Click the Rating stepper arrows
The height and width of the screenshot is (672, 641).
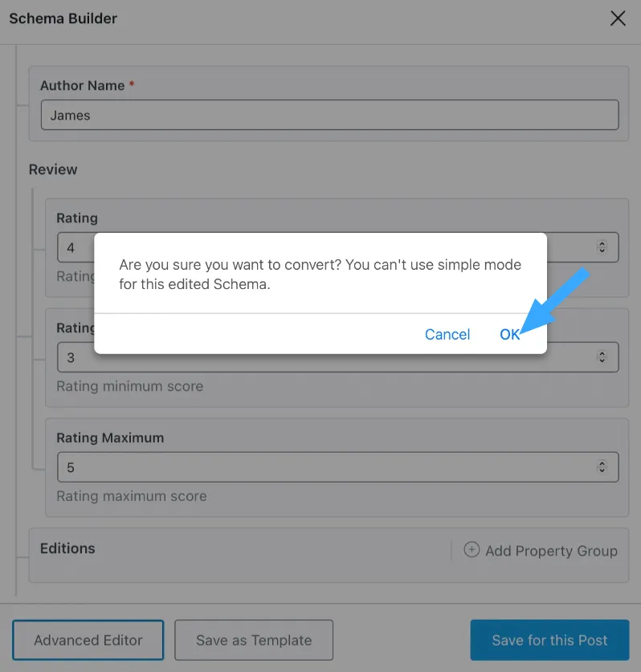[x=602, y=246]
